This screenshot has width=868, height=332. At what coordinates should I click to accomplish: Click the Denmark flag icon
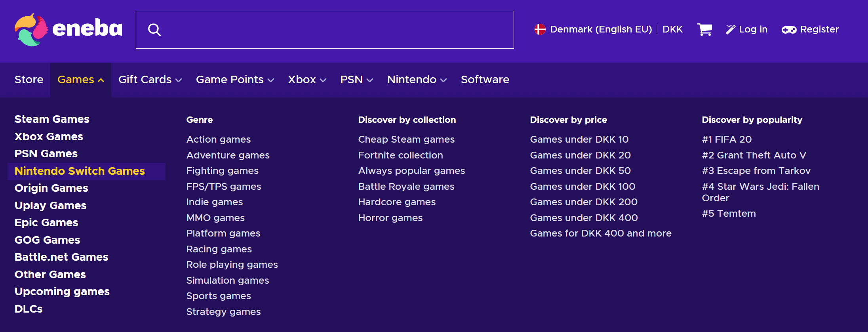540,29
